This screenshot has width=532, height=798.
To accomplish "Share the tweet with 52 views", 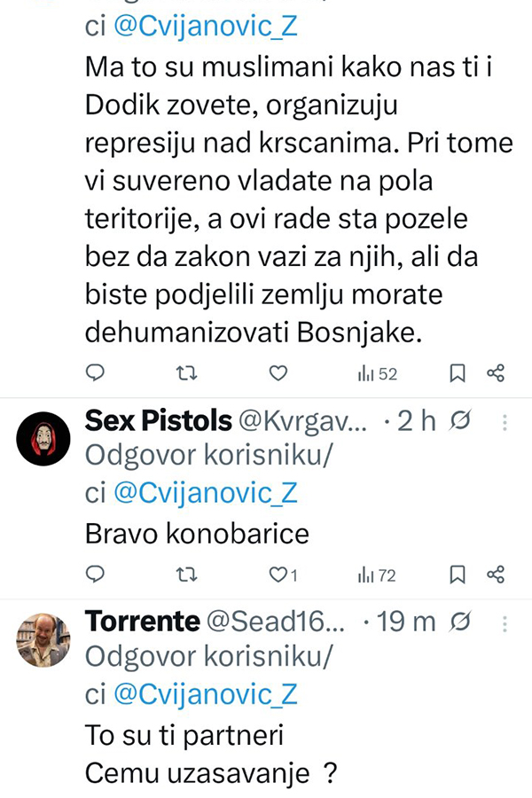I will click(496, 374).
